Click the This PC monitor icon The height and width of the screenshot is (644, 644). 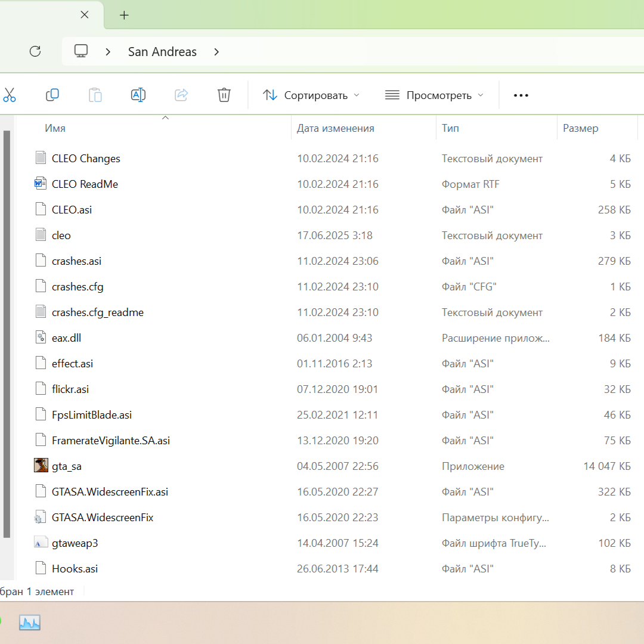coord(81,51)
